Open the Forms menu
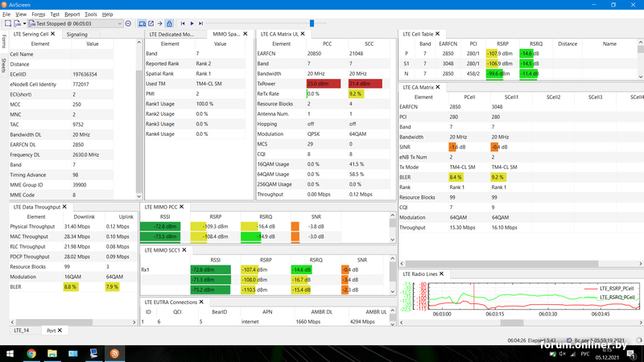Screen dimensions: 644x362 click(39, 14)
